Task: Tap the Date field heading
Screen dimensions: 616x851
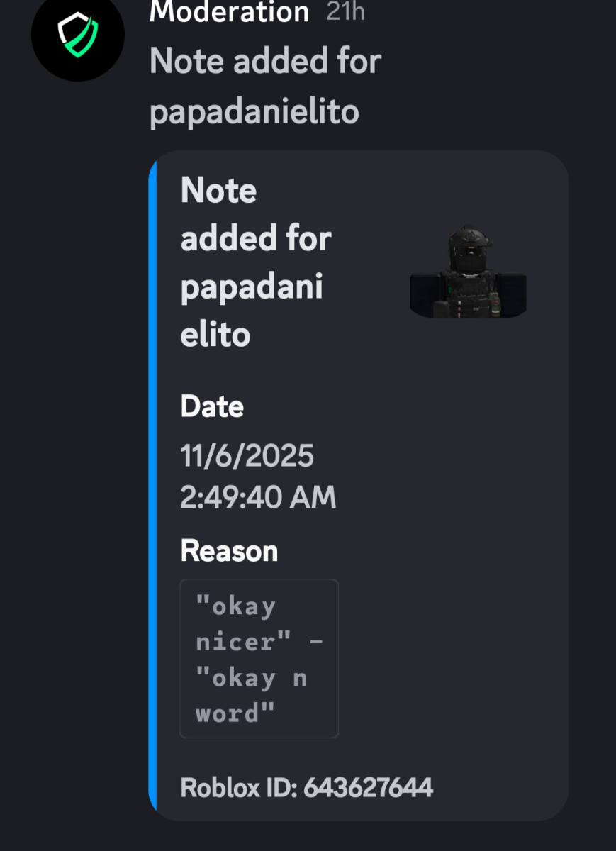Action: (212, 407)
